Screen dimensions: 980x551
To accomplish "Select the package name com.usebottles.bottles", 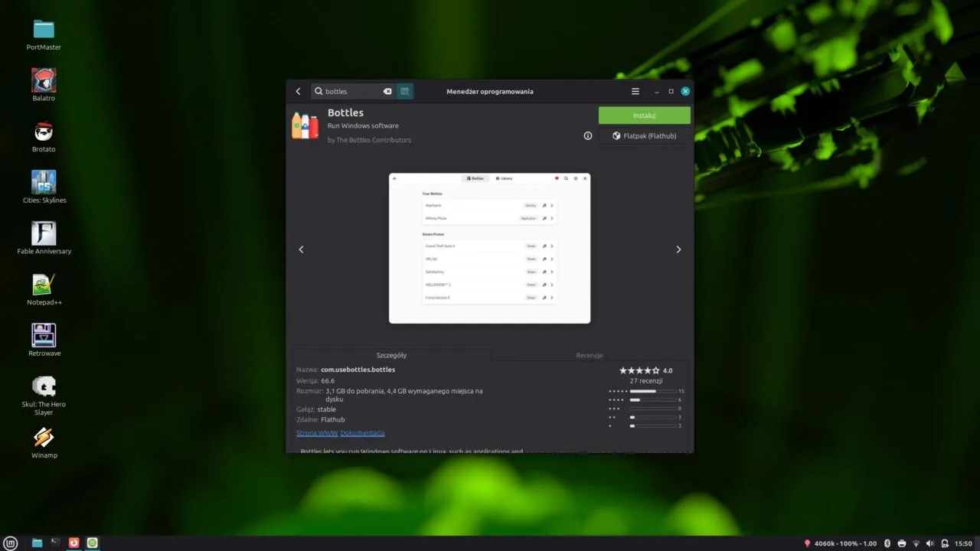I will click(358, 370).
